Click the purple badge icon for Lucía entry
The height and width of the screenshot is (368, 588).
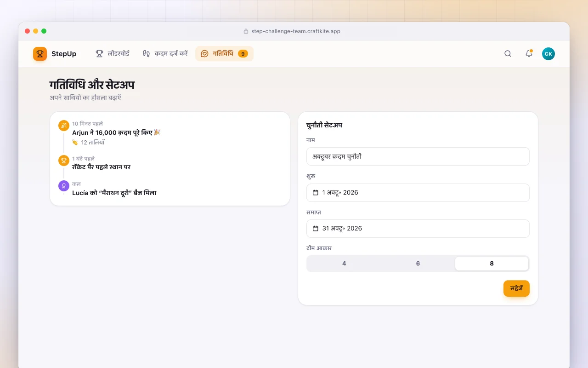[x=64, y=186]
